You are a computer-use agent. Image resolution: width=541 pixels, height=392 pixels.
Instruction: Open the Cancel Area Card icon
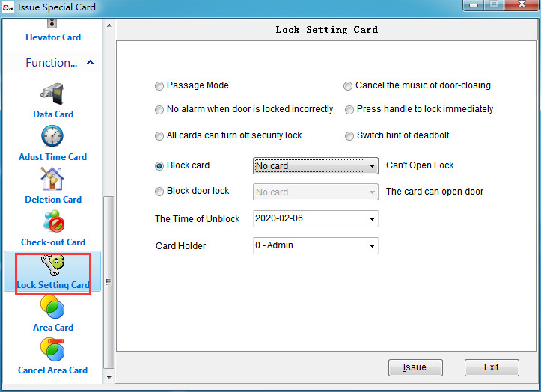pos(52,349)
